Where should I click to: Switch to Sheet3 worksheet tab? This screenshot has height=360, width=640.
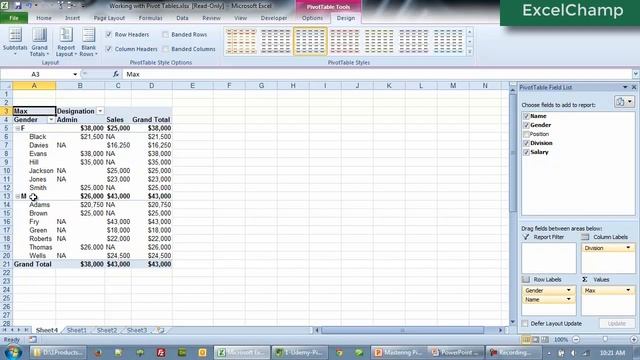coord(136,330)
